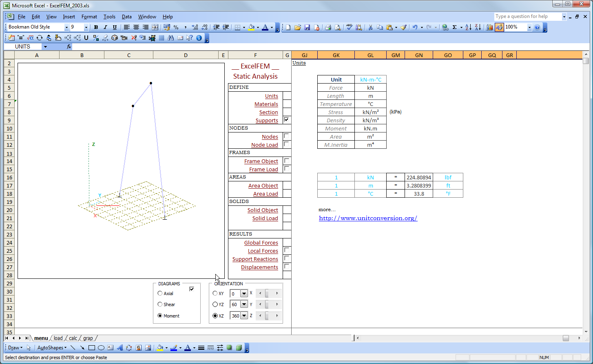Select the Oval drawing tool
This screenshot has width=593, height=364.
tap(101, 348)
